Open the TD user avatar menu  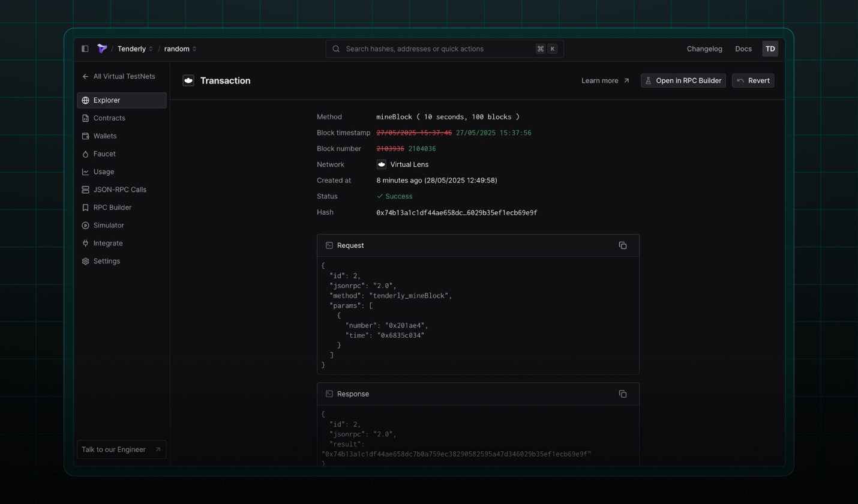pos(770,49)
